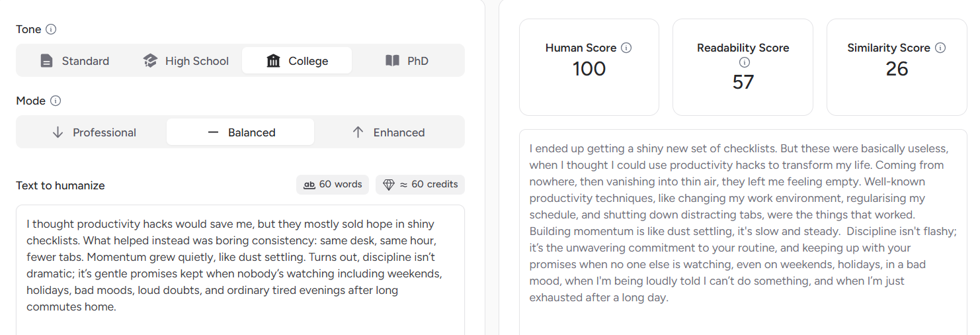Viewport: 980px width, 335px height.
Task: Click the diamond credits icon
Action: click(389, 185)
